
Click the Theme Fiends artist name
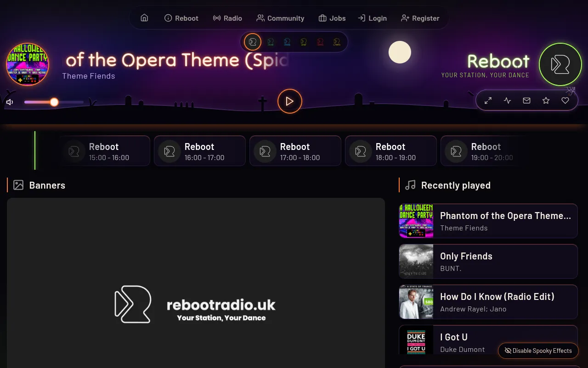coord(89,76)
